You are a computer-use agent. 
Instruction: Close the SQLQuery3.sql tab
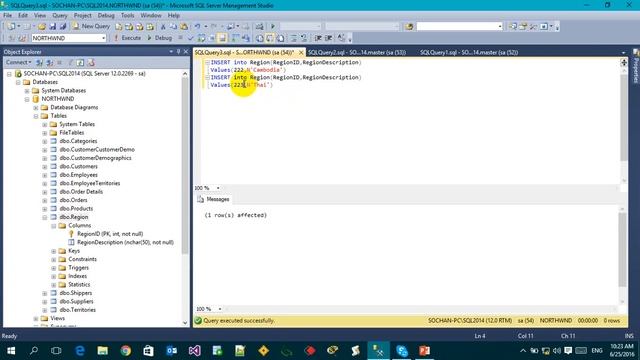pos(301,52)
